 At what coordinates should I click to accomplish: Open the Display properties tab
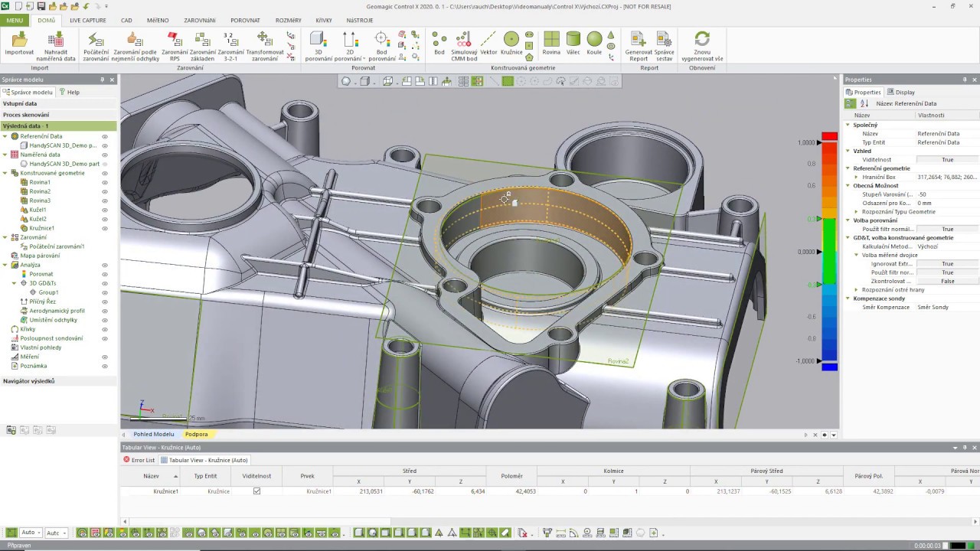[x=901, y=92]
